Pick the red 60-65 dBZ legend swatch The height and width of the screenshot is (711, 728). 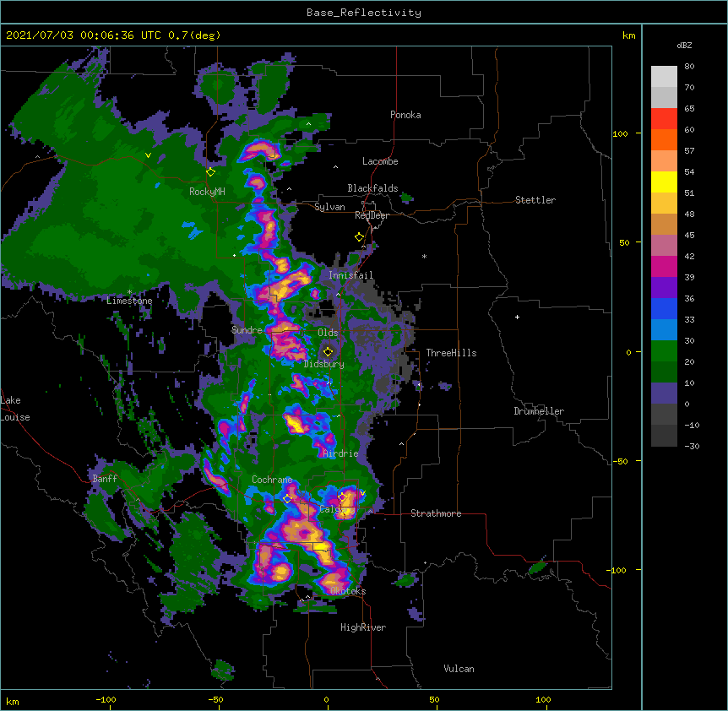664,119
